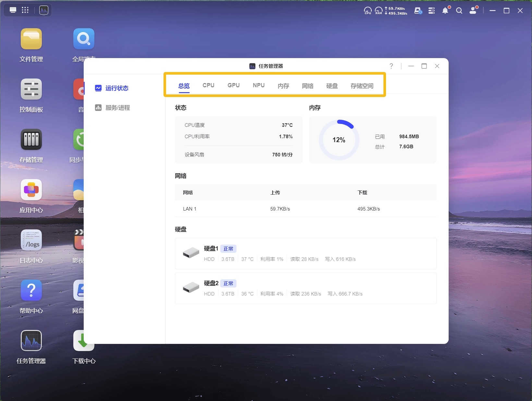Close the 任务管理器 window
Screen dimensions: 532x401
[437, 66]
